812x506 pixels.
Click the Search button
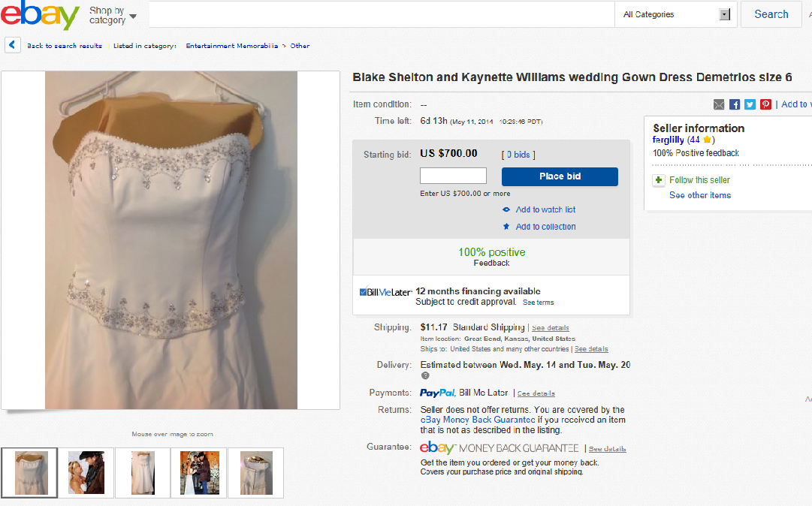(771, 14)
